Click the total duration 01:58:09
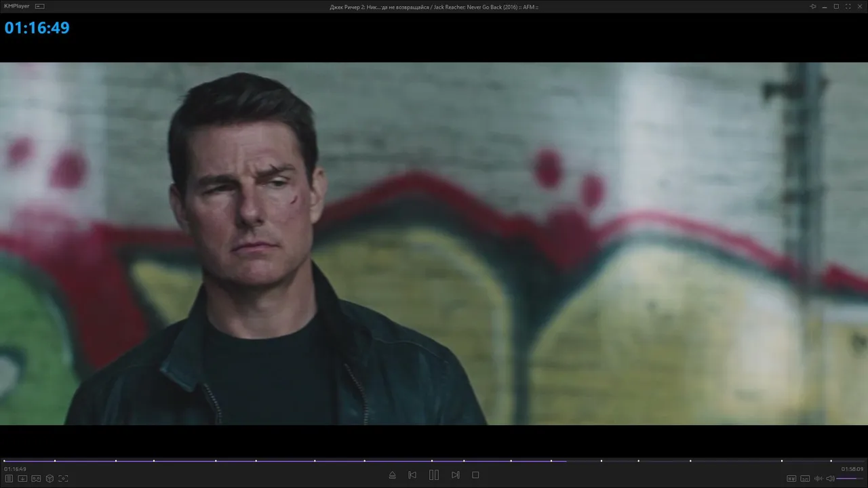Viewport: 868px width, 488px height. [852, 469]
